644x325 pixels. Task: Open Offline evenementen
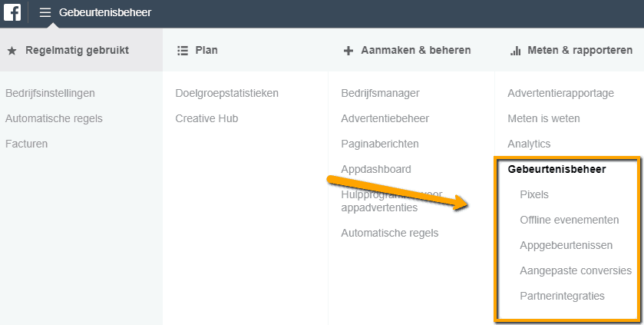coord(570,221)
